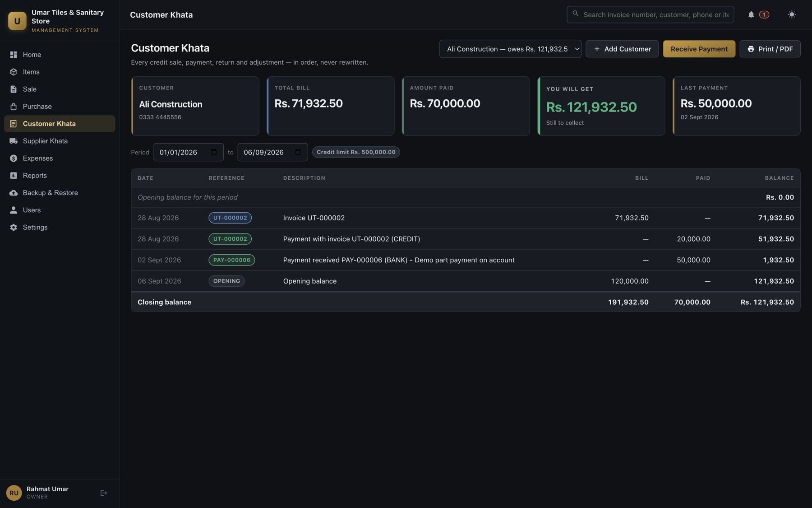Open Items menu item

click(x=60, y=72)
